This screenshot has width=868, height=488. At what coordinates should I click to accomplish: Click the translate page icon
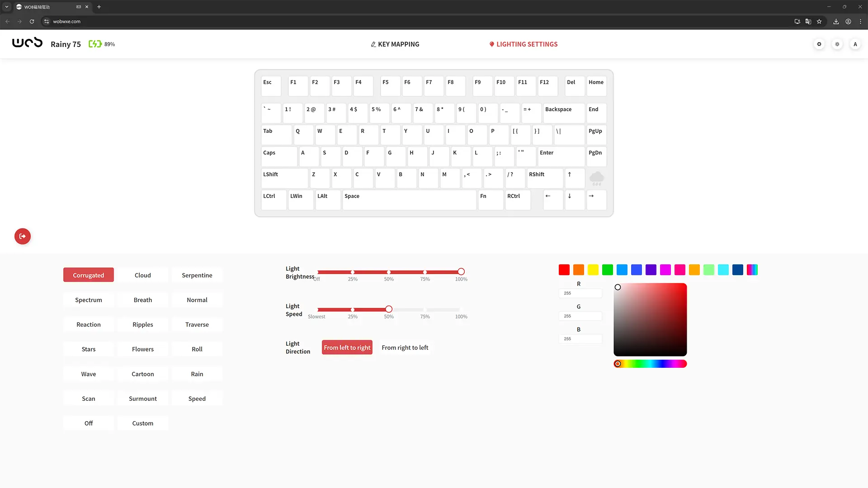coord(808,21)
